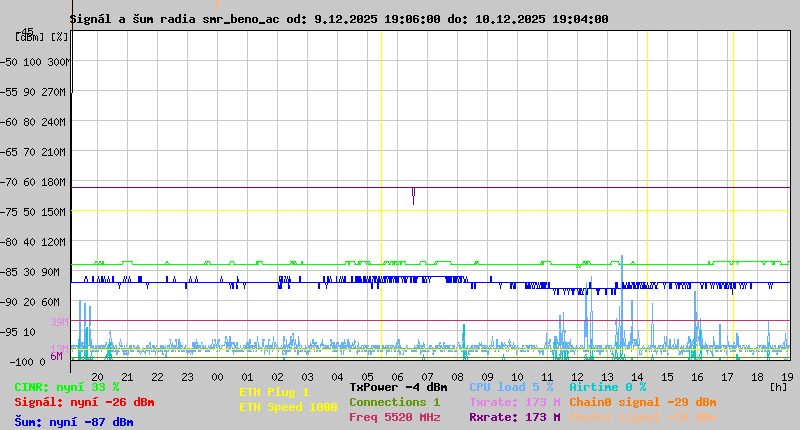The height and width of the screenshot is (430, 800).
Task: Click the purple dip spike on the Rxrate line
Action: pos(413,195)
